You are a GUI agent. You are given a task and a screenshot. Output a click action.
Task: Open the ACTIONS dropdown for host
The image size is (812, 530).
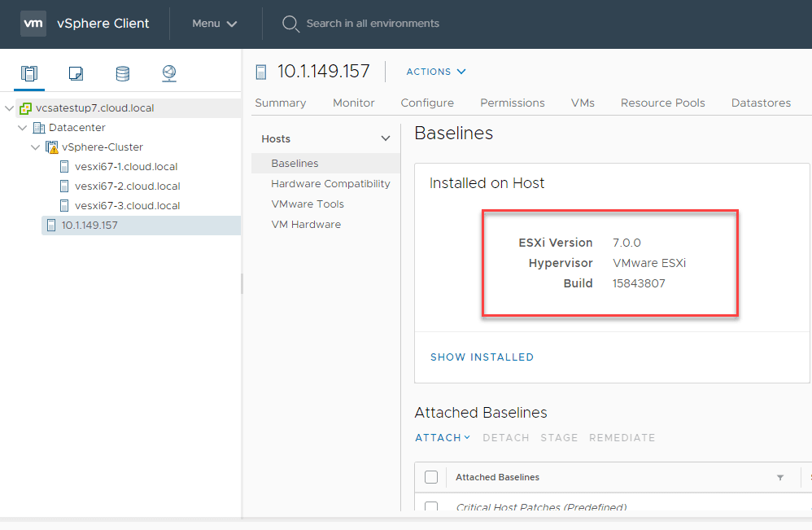pyautogui.click(x=436, y=72)
